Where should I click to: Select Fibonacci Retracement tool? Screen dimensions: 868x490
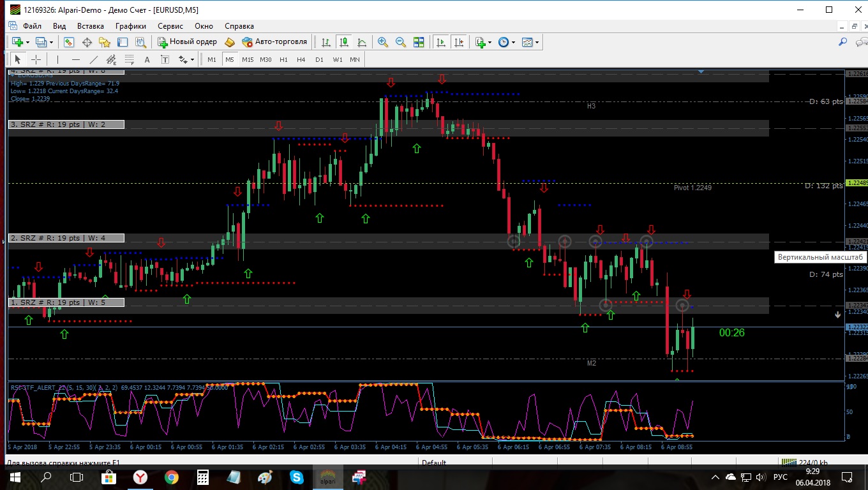[129, 59]
